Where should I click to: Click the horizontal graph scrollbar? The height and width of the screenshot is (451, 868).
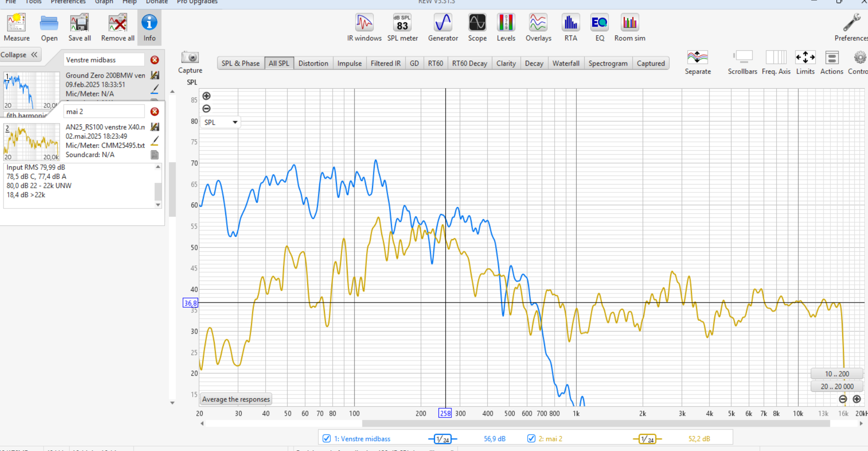pyautogui.click(x=596, y=423)
